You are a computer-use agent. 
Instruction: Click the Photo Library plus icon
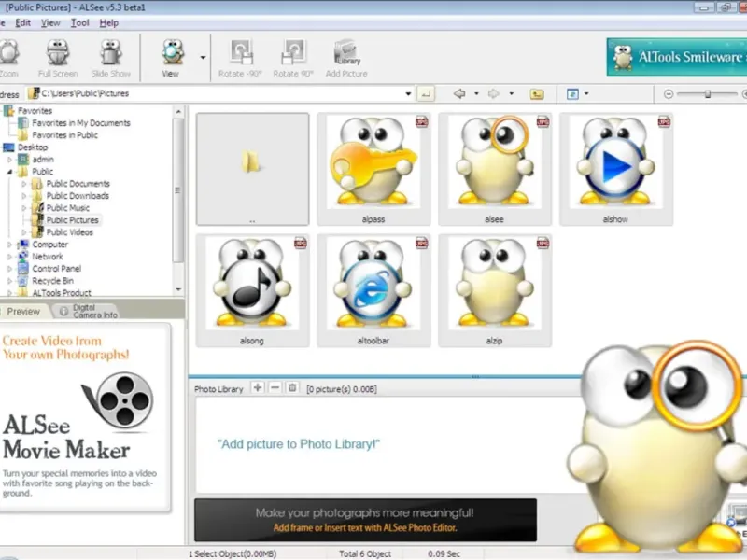pos(258,388)
